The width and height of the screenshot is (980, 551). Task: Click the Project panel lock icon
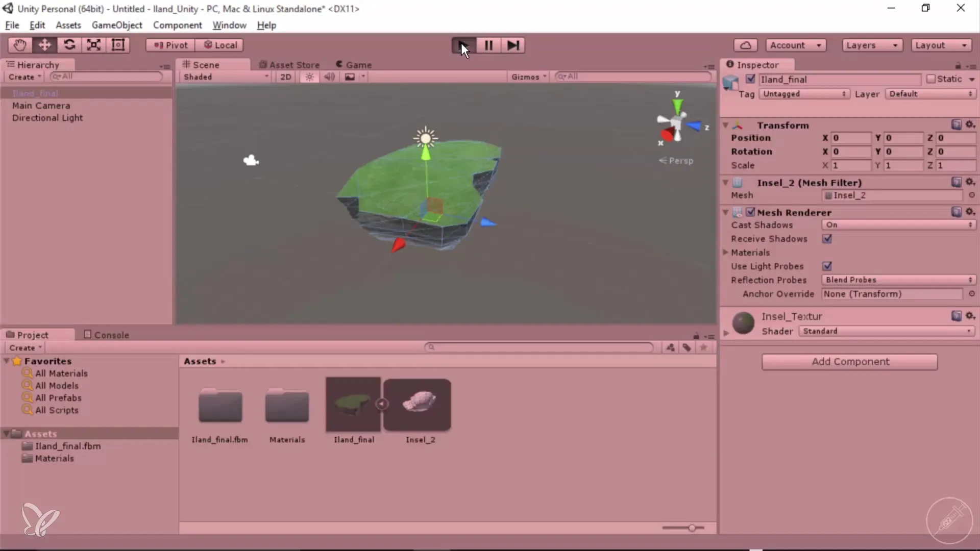(696, 335)
